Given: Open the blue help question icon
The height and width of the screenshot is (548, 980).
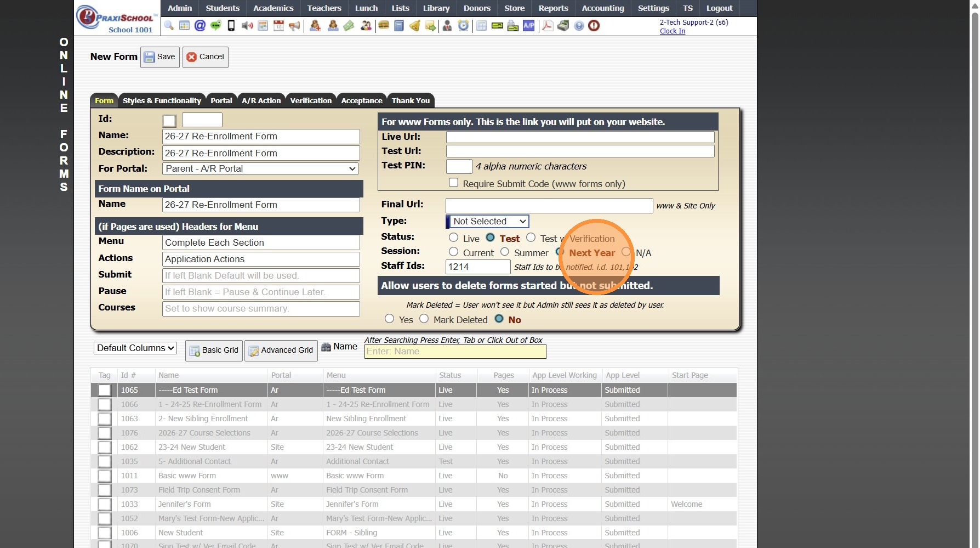Looking at the screenshot, I should (579, 26).
